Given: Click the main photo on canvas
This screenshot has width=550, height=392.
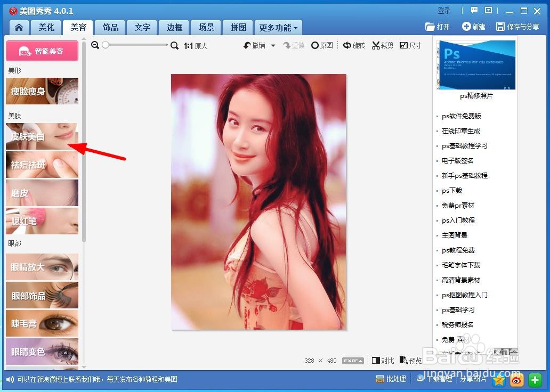Looking at the screenshot, I should 258,202.
